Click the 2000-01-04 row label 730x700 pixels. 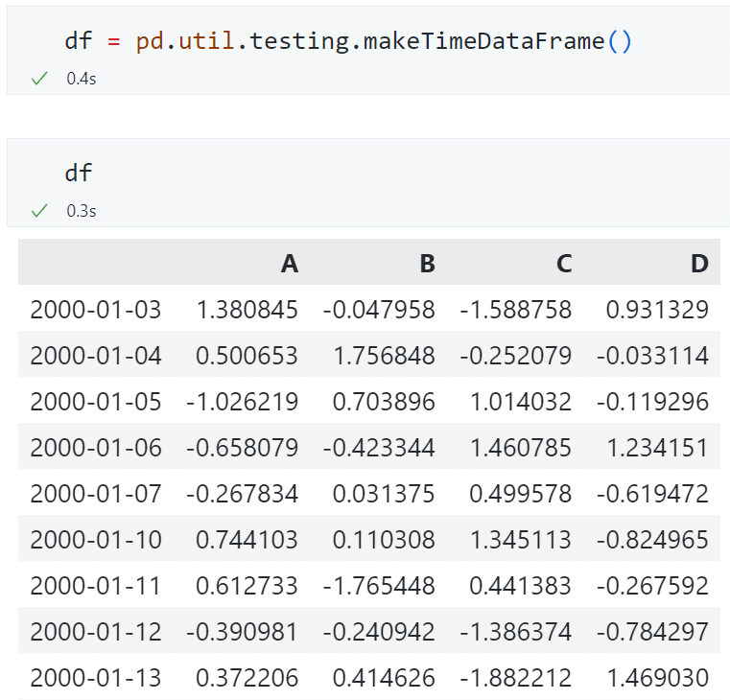tap(95, 356)
